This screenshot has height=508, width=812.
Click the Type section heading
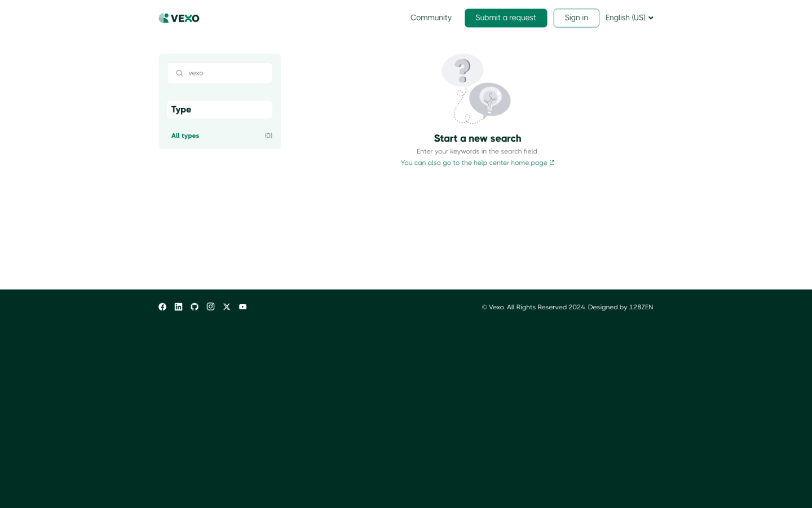(182, 110)
